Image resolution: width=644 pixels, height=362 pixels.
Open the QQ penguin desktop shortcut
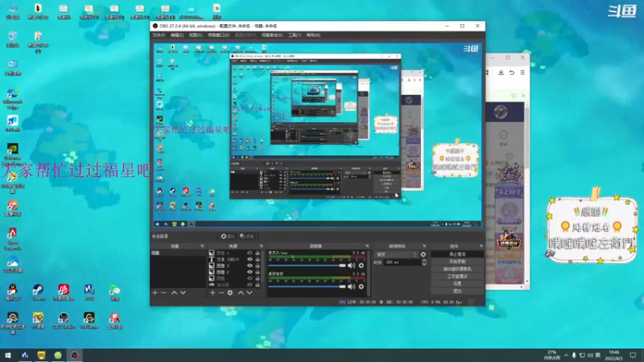pyautogui.click(x=12, y=292)
